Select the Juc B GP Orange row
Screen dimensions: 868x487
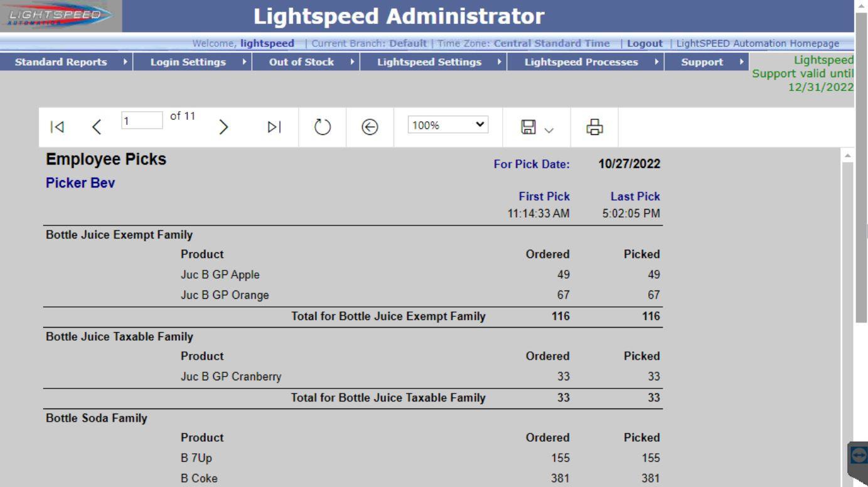coord(353,294)
